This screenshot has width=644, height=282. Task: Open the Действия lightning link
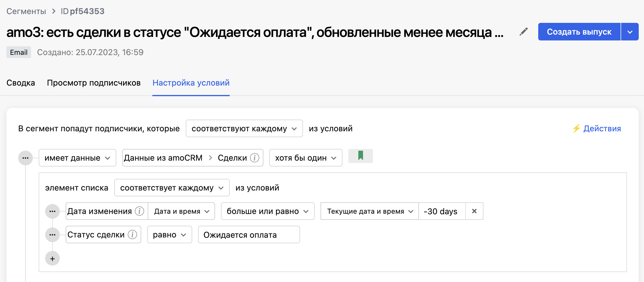597,128
